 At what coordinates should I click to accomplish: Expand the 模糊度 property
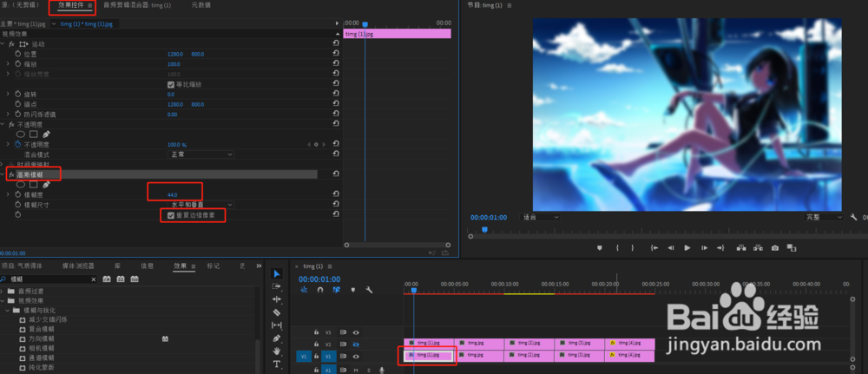coord(8,194)
